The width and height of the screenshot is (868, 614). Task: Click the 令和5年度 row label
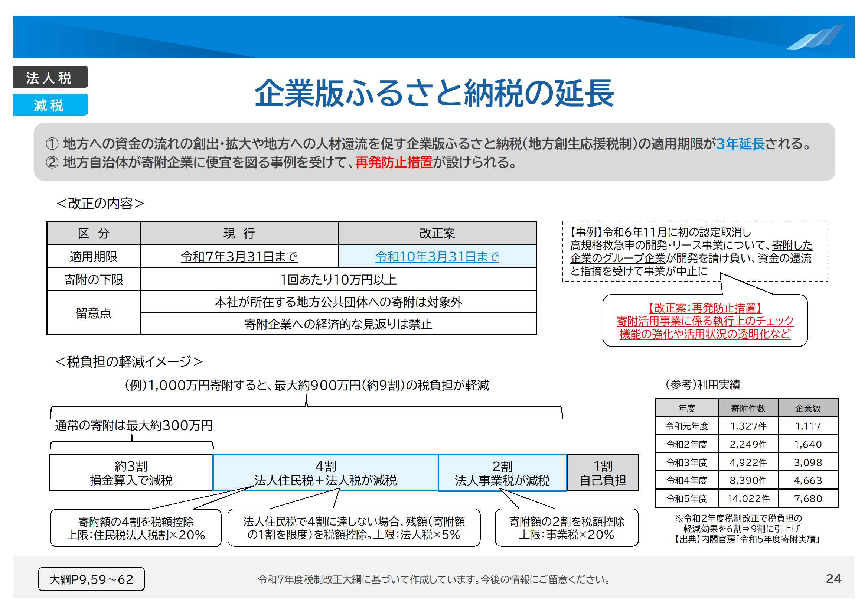(x=686, y=498)
